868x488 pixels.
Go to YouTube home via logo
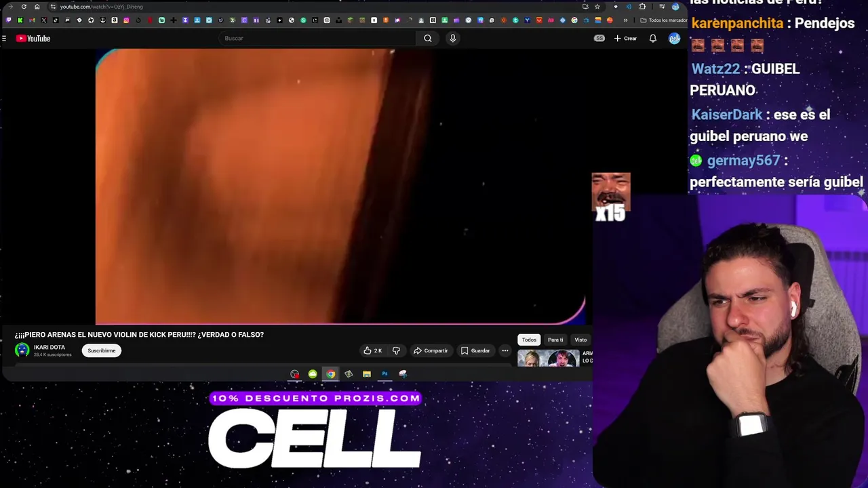(33, 39)
